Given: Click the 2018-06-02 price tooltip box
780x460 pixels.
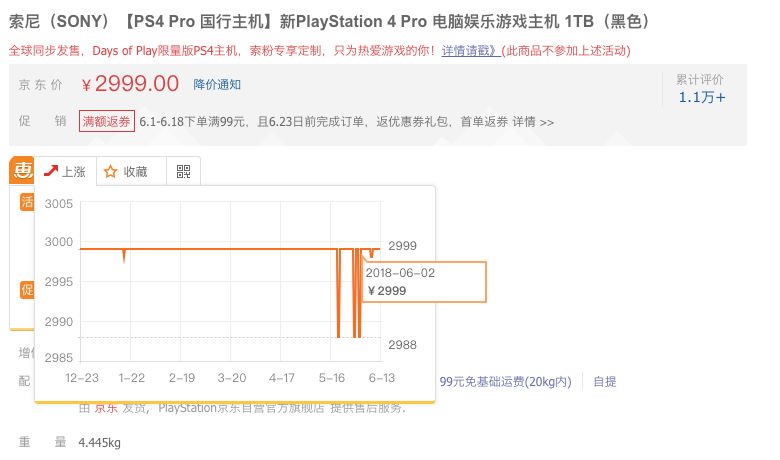Looking at the screenshot, I should click(425, 281).
